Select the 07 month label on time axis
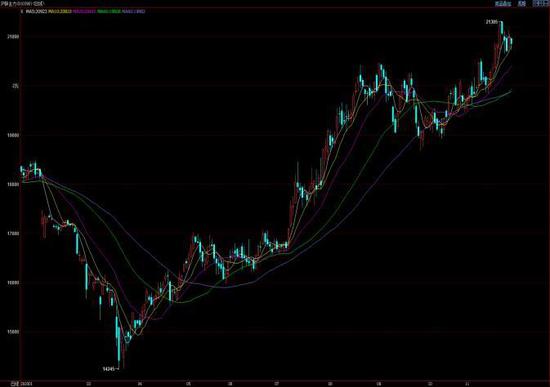550x387 pixels. pyautogui.click(x=277, y=383)
